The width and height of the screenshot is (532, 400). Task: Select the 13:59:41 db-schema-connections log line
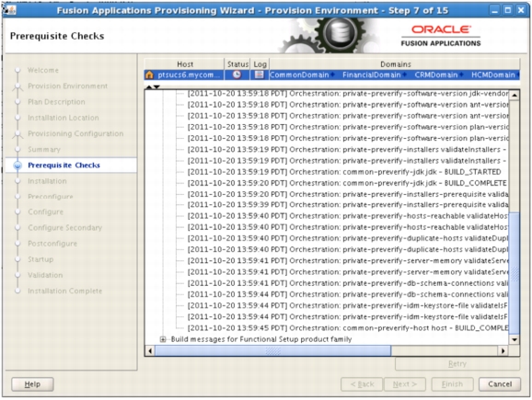pos(348,283)
